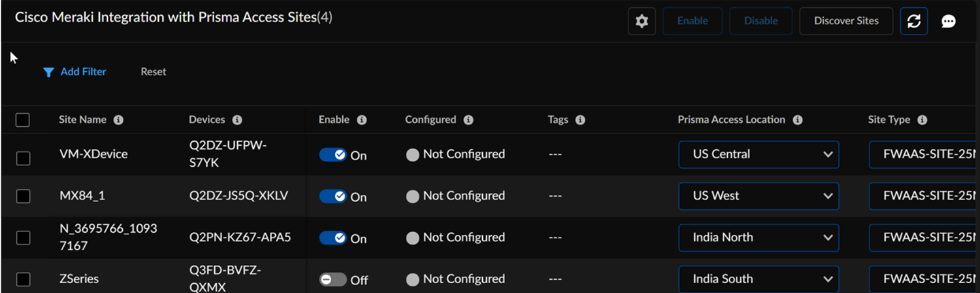Image resolution: width=980 pixels, height=293 pixels.
Task: Open the chat feedback bubble icon
Action: (949, 22)
